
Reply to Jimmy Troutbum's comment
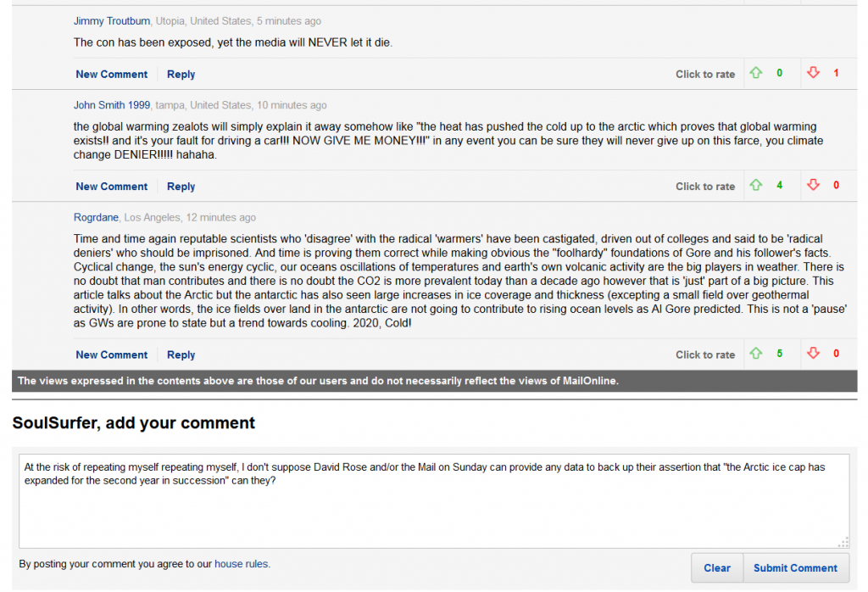[x=181, y=74]
